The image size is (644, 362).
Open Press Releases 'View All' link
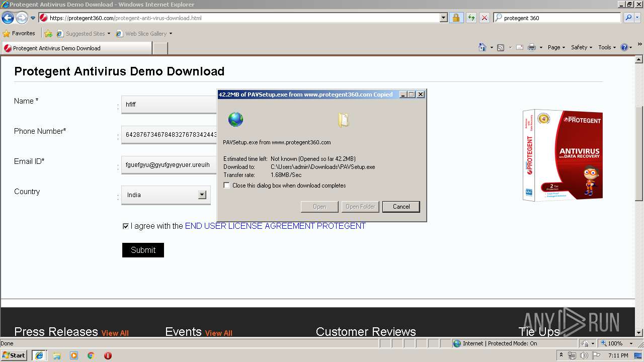[115, 333]
